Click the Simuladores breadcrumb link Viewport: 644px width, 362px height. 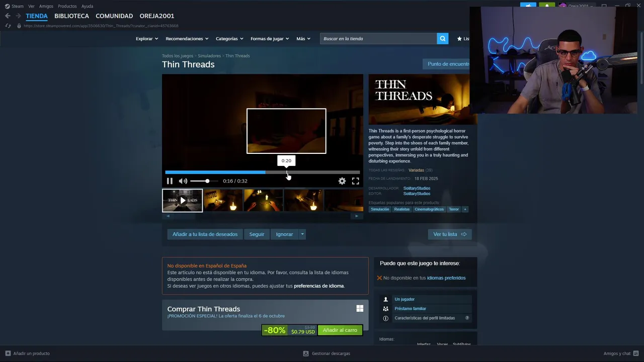pyautogui.click(x=209, y=56)
